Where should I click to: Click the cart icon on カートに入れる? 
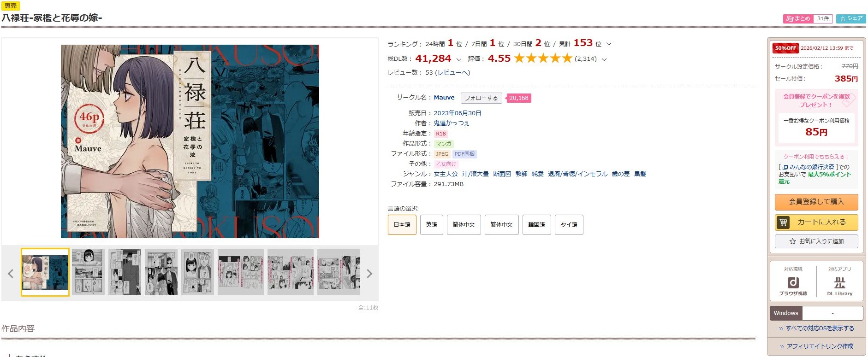pyautogui.click(x=783, y=222)
